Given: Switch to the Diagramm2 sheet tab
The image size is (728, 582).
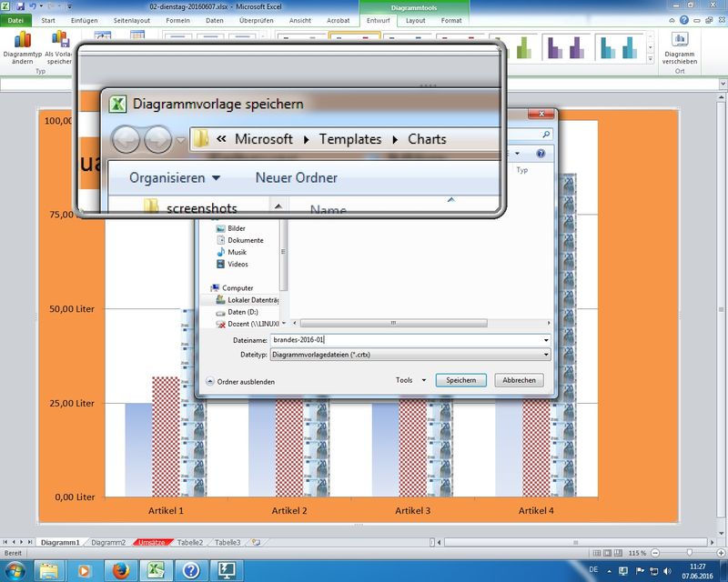Looking at the screenshot, I should point(108,542).
